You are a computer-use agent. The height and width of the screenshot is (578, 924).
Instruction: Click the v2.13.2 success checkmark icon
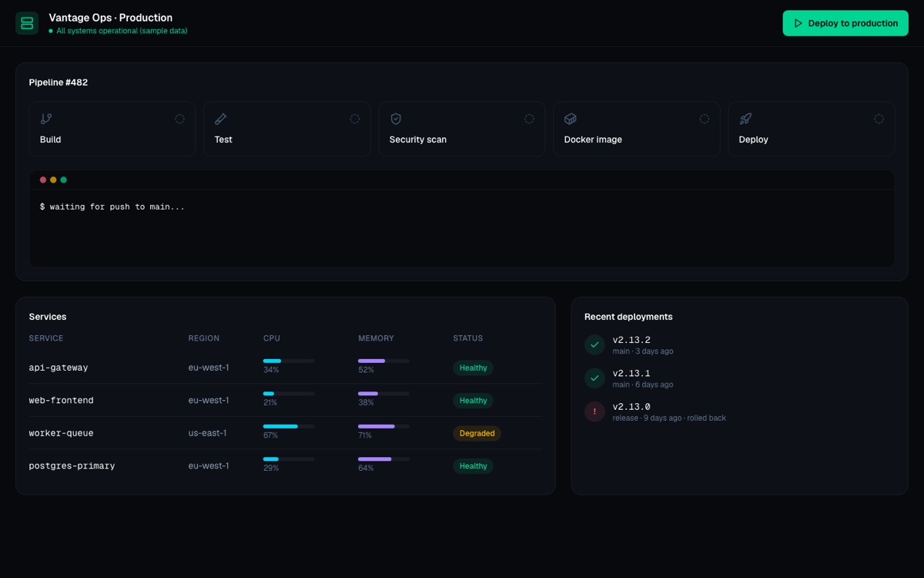click(x=594, y=344)
